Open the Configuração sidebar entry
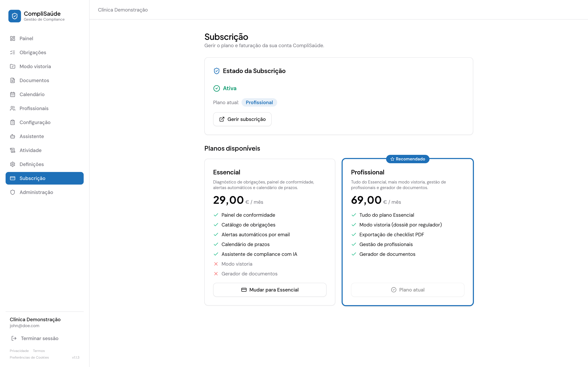588x367 pixels. 45,122
